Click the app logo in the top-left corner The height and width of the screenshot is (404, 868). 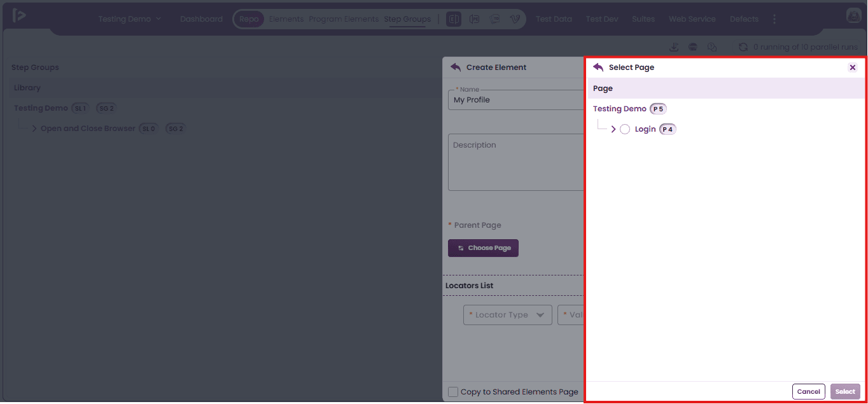point(19,15)
